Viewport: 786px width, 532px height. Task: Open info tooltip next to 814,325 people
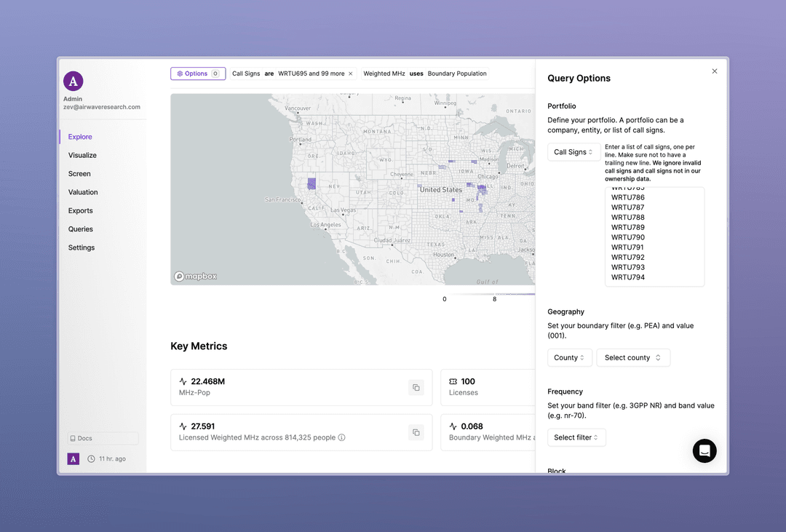point(341,437)
